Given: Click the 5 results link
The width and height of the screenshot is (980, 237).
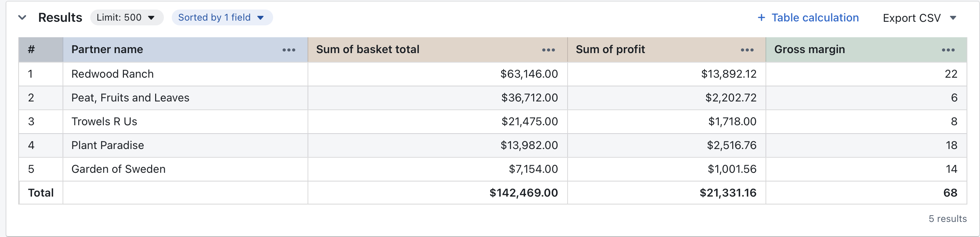Looking at the screenshot, I should pos(947,218).
